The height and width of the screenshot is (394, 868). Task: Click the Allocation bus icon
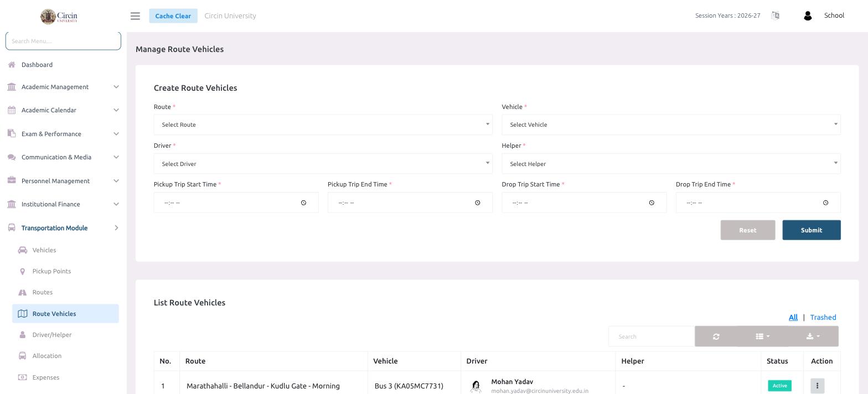tap(23, 356)
